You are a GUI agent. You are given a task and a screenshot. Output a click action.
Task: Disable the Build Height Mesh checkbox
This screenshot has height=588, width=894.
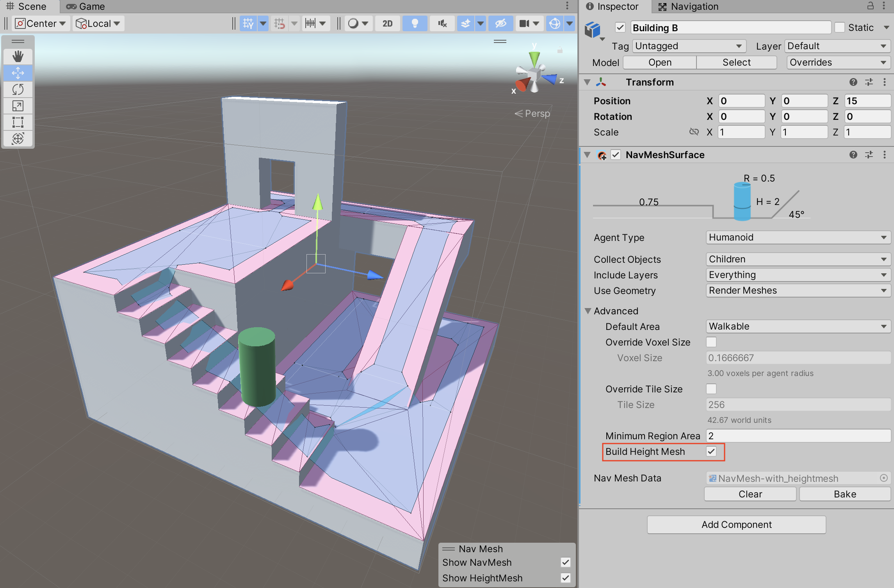point(711,452)
